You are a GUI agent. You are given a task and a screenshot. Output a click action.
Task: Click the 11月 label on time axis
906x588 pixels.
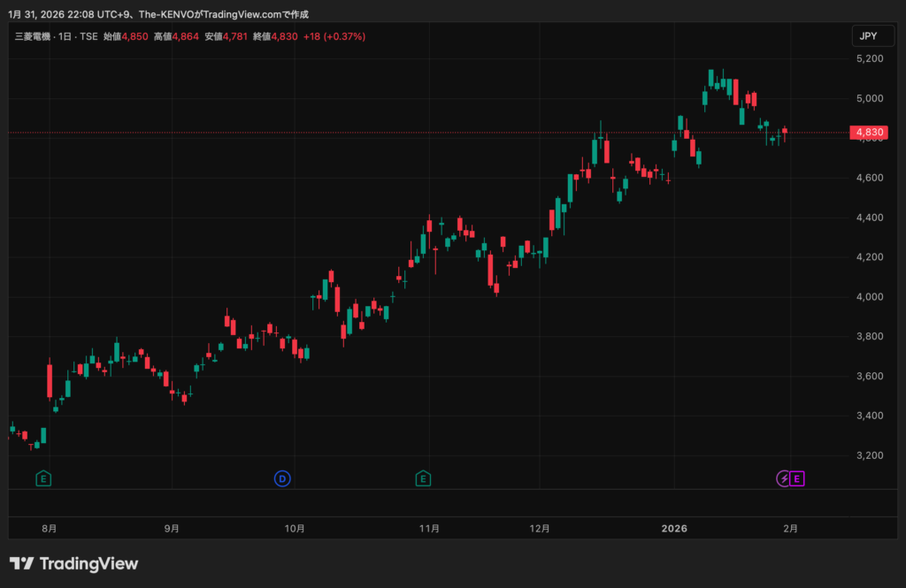pos(429,529)
